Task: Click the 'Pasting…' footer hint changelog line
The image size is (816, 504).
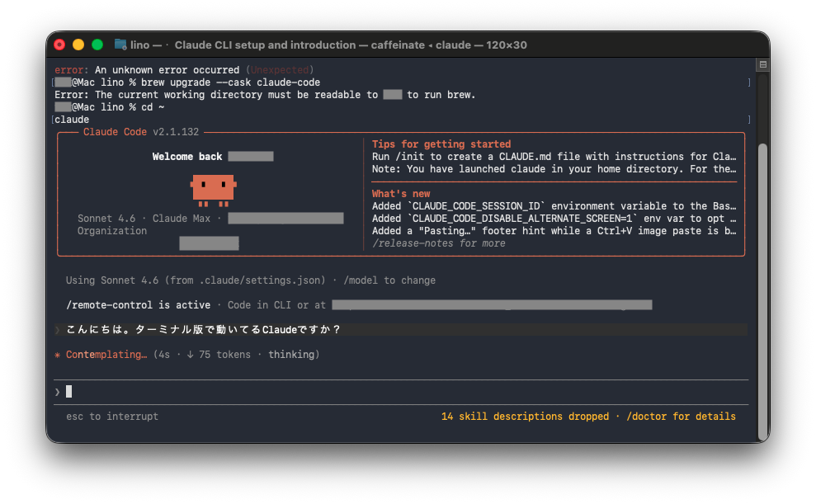Action: click(554, 231)
